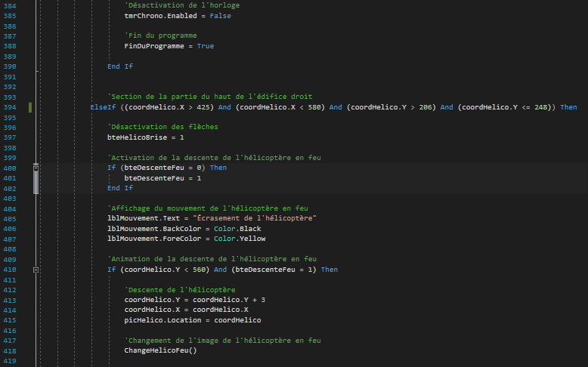The image size is (588, 367).
Task: Click the tmrChrono.Enabled statement
Action: (x=178, y=16)
